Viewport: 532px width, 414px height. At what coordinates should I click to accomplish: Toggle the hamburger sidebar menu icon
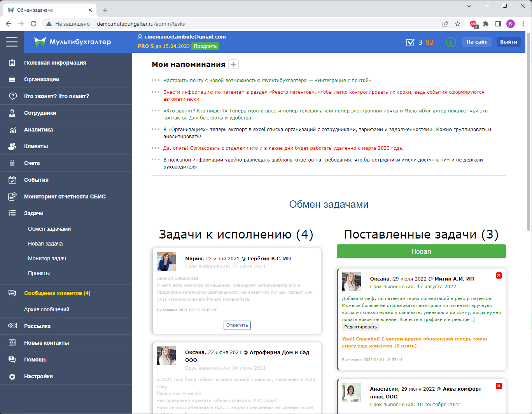[12, 42]
